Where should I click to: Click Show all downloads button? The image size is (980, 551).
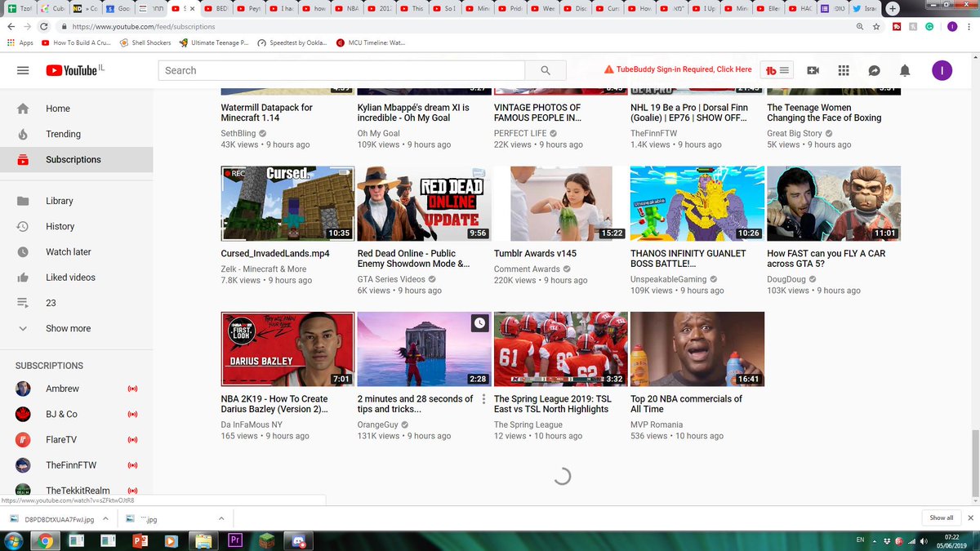tap(941, 518)
